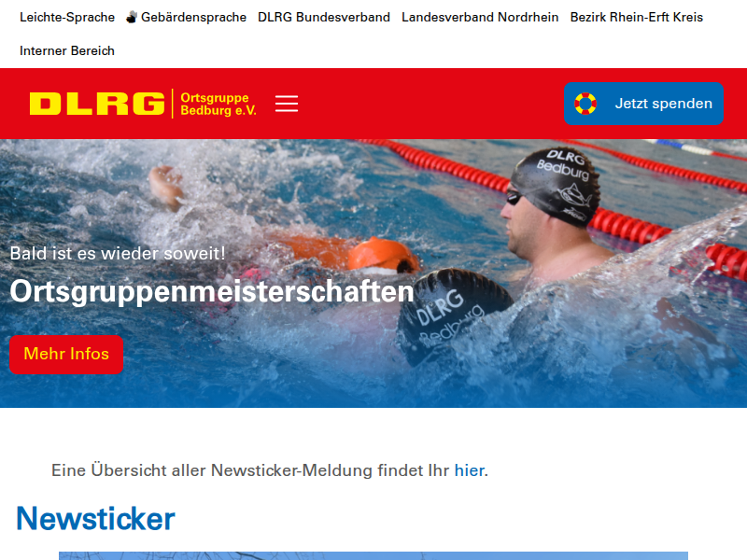Click the swimming pool hero image

coord(373,273)
